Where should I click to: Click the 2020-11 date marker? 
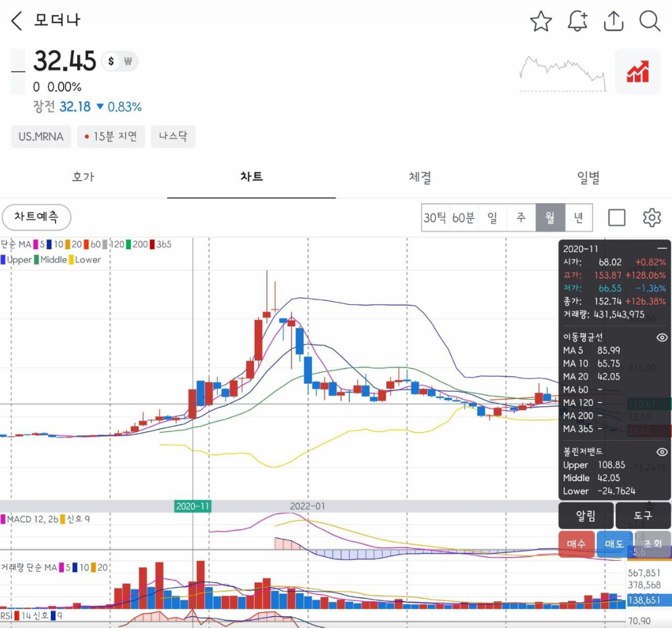point(193,506)
